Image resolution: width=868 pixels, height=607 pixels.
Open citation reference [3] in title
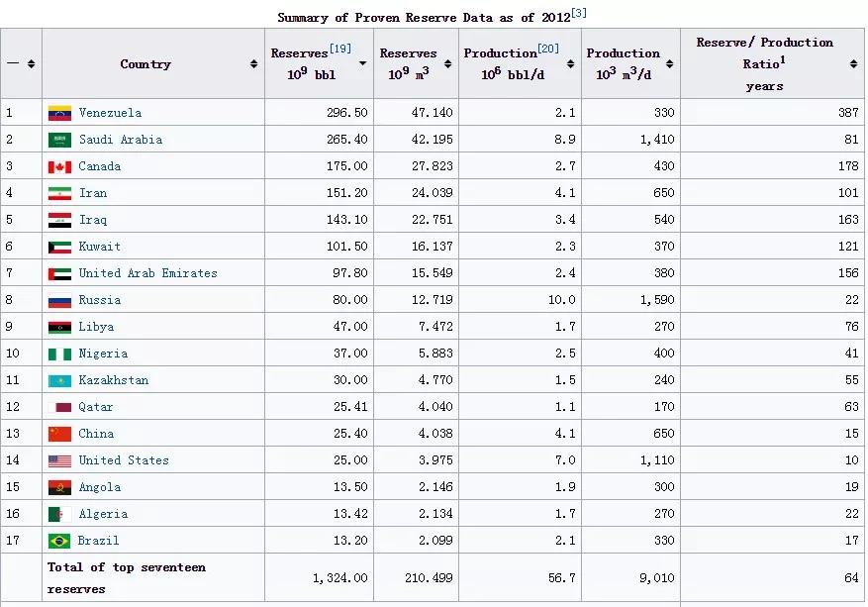coord(579,12)
